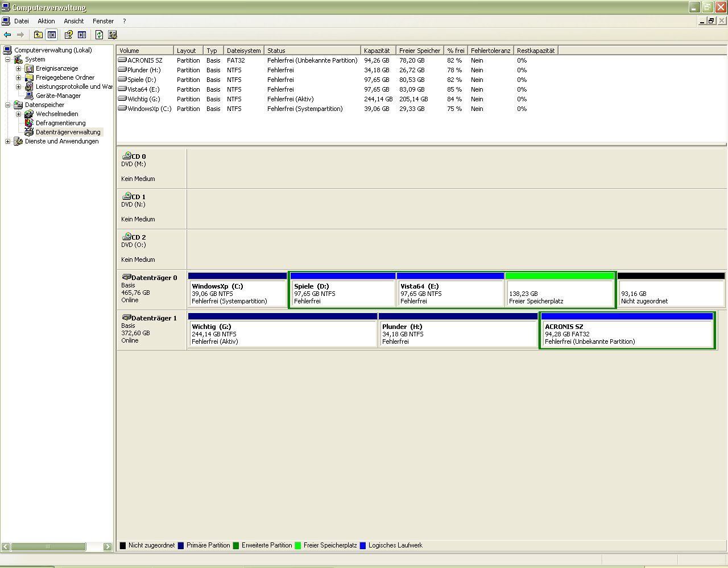Collapse the Datenspeicher tree node
The image size is (728, 568).
click(x=7, y=105)
